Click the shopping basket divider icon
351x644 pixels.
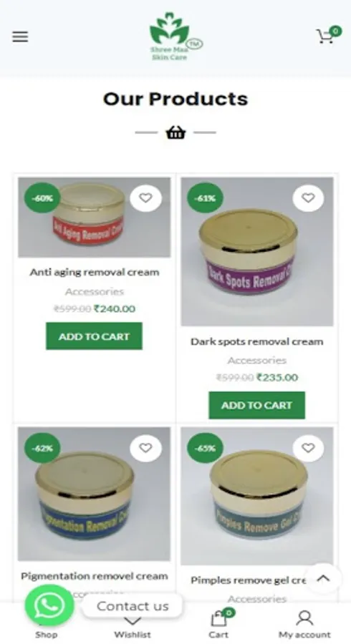point(175,132)
